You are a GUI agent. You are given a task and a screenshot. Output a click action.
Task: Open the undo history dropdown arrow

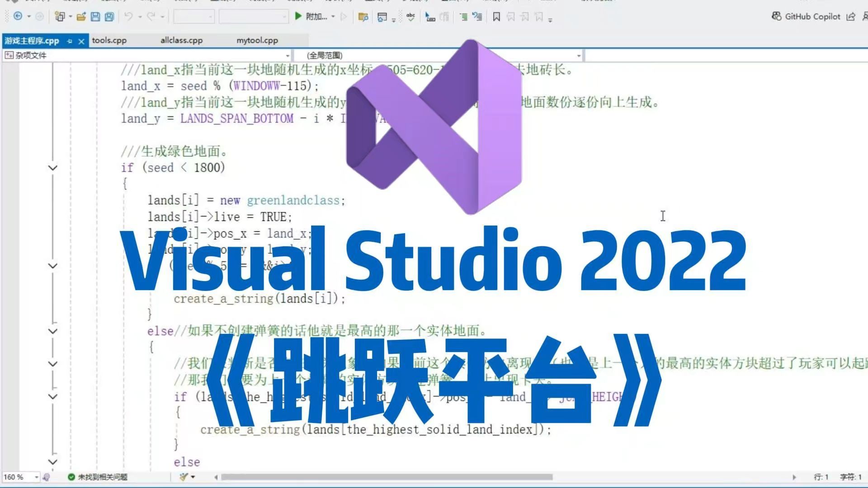[x=140, y=17]
